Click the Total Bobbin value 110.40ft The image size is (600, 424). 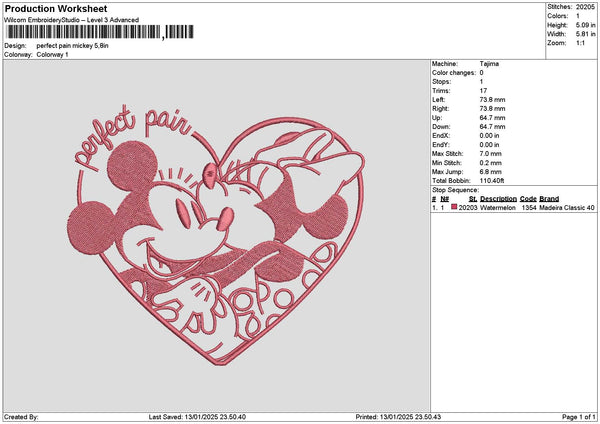tap(492, 181)
